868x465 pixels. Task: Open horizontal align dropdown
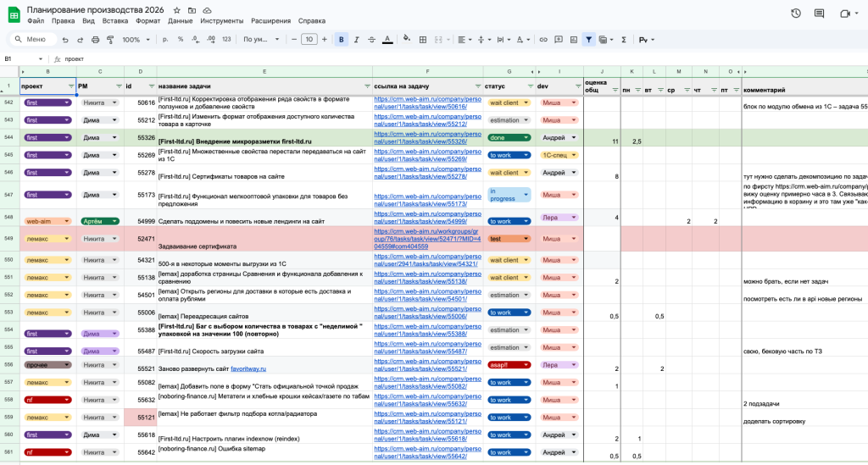click(x=465, y=40)
